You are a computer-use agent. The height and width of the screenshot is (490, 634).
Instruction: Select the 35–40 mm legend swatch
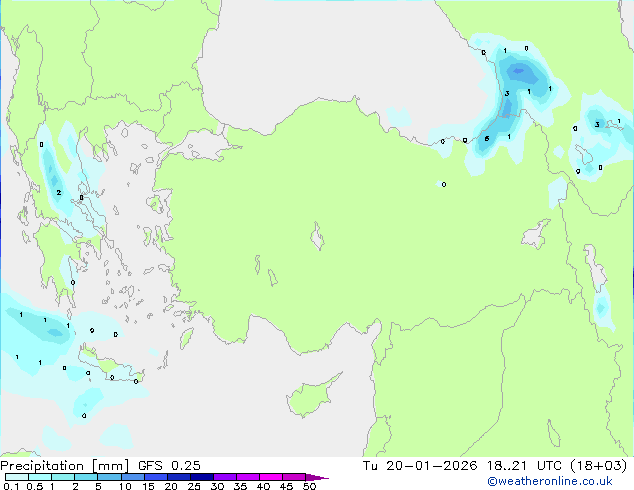click(x=248, y=477)
